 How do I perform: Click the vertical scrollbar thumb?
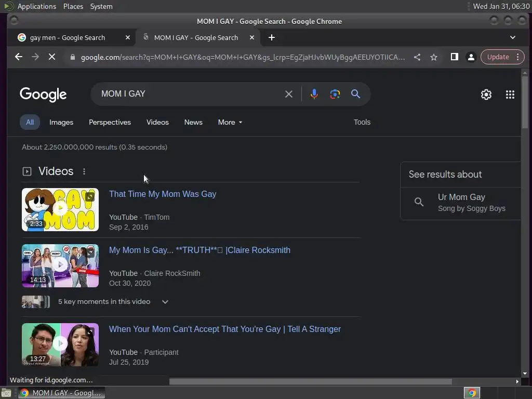click(x=525, y=102)
